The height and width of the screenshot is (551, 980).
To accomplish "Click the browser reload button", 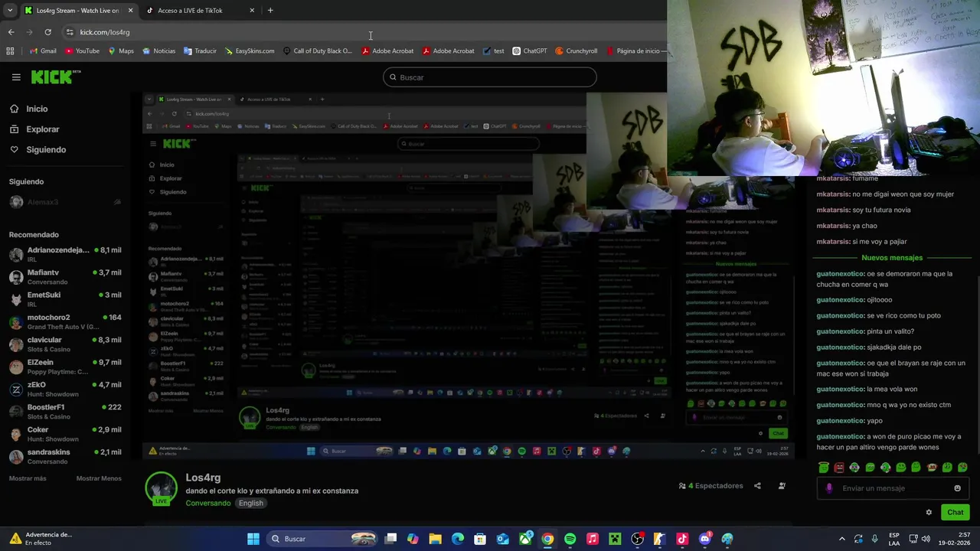I will click(x=47, y=32).
